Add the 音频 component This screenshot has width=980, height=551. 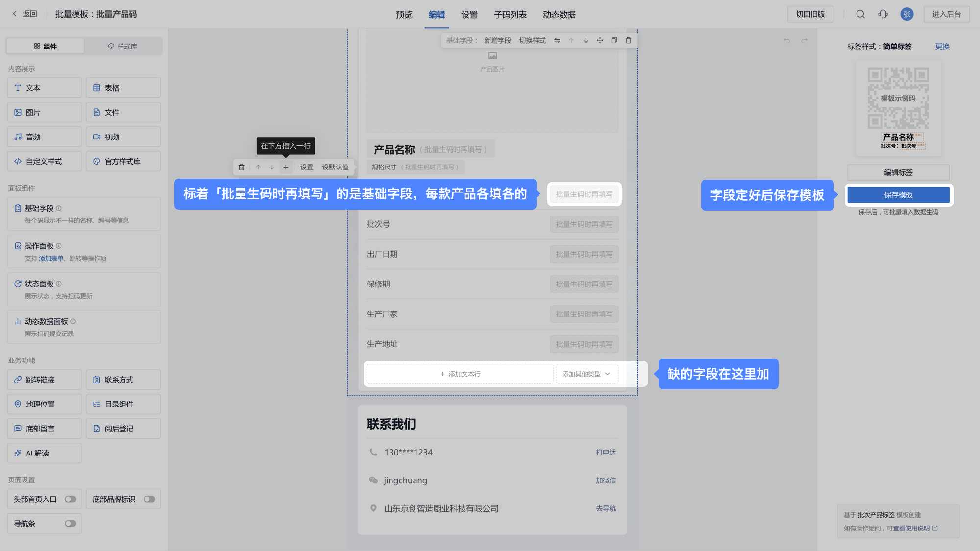45,137
